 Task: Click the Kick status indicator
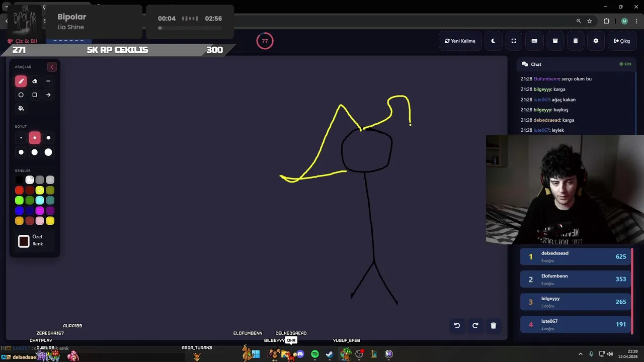click(625, 64)
